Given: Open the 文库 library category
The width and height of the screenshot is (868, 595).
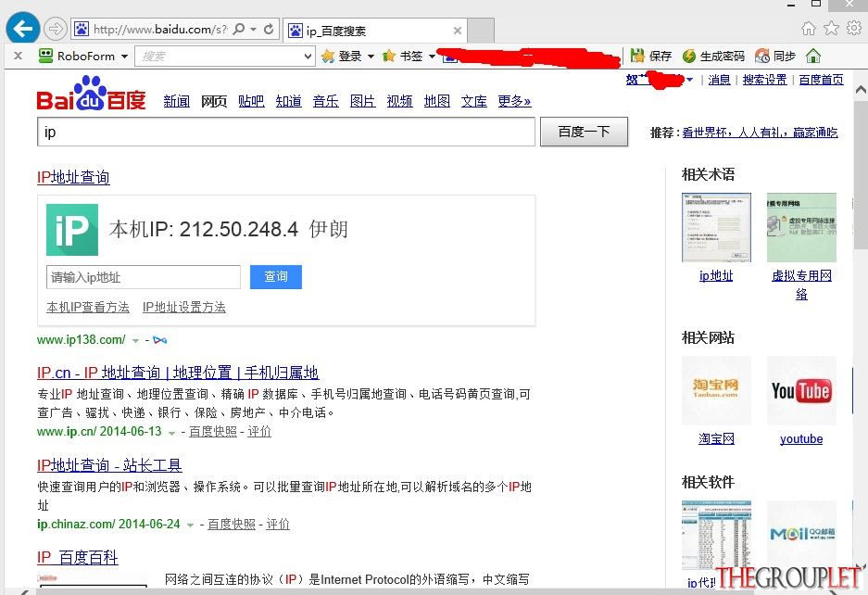Looking at the screenshot, I should [474, 101].
